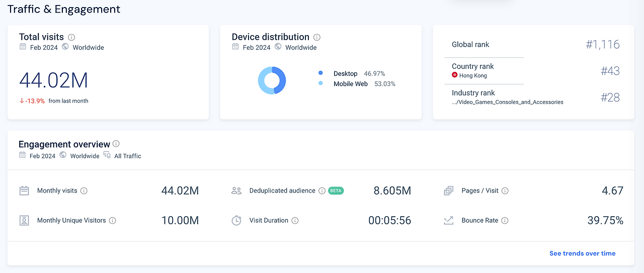Click globe icon in Device distribution card

click(x=278, y=47)
